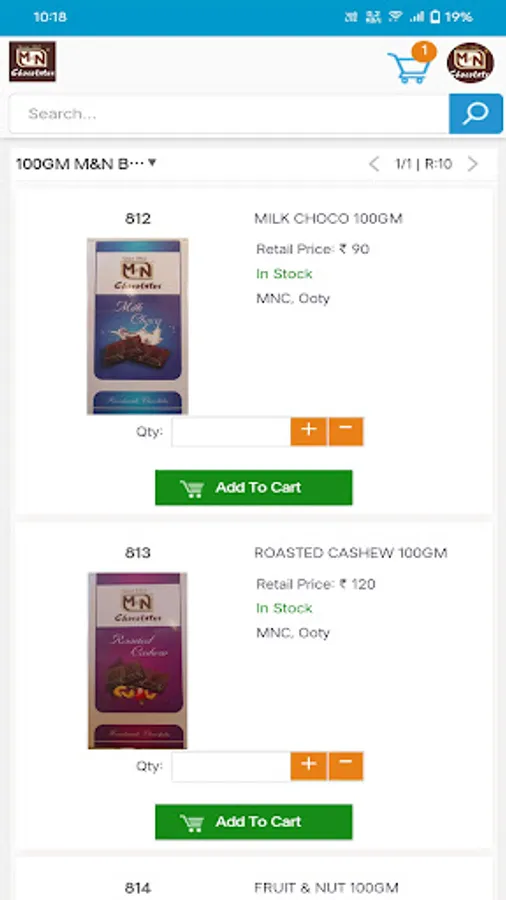Add Roasted Cashew 100GM to cart

pos(254,822)
